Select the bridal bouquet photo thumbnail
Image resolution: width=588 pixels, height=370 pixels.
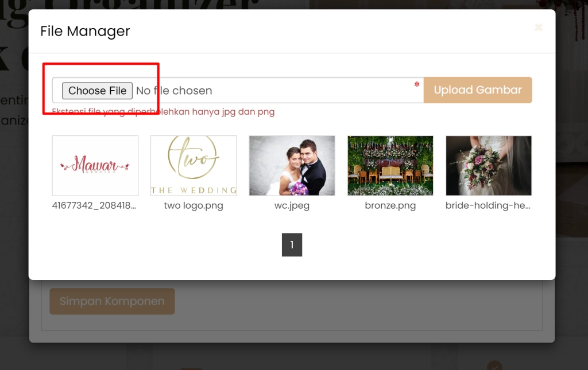click(x=489, y=166)
